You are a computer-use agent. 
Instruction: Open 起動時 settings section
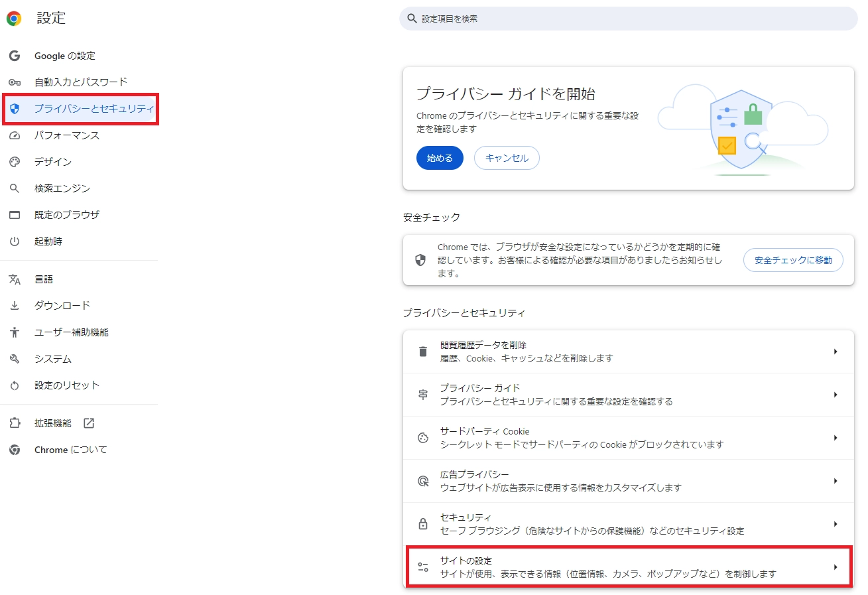(x=48, y=241)
